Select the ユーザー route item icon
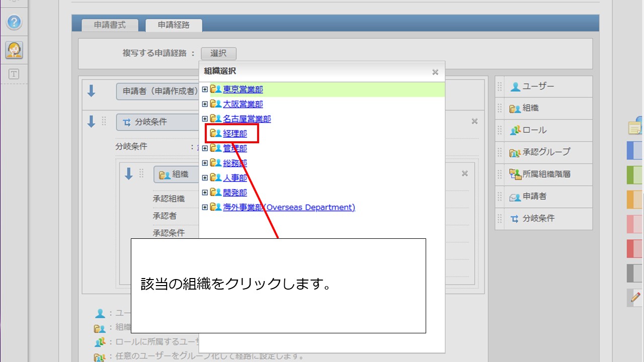The width and height of the screenshot is (644, 362). coord(515,86)
